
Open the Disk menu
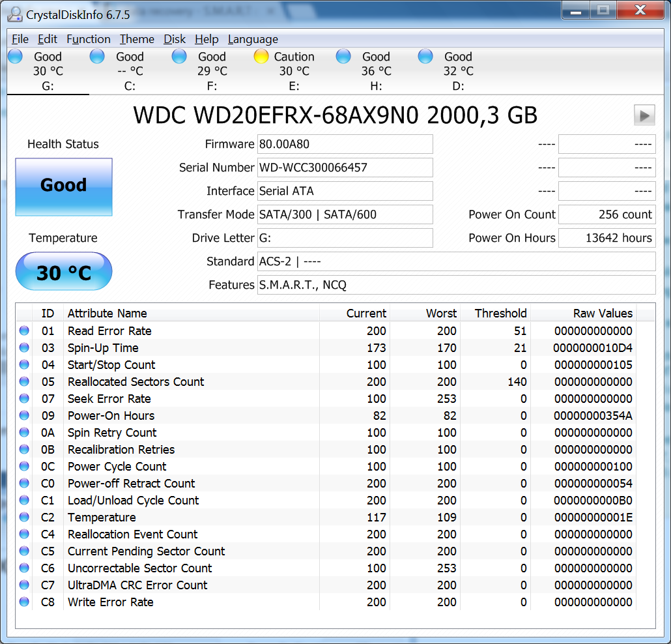pyautogui.click(x=175, y=39)
